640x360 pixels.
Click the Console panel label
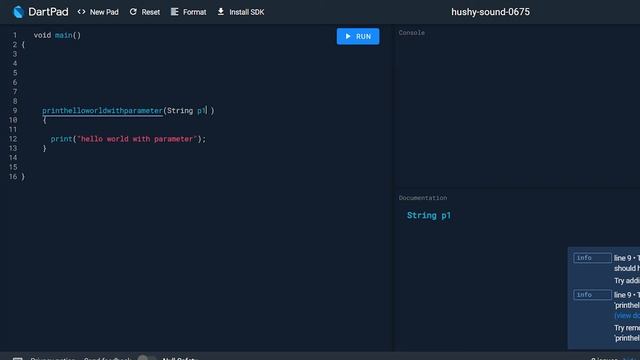pos(411,33)
